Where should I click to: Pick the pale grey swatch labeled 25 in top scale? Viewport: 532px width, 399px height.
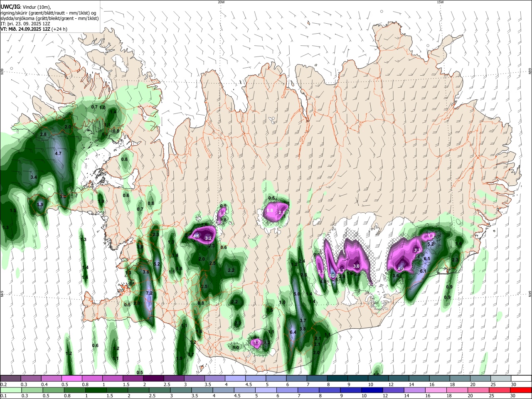[x=501, y=378]
